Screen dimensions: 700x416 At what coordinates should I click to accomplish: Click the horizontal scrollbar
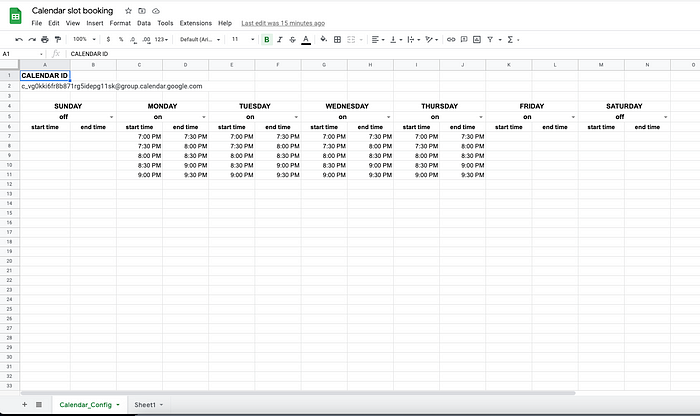[298, 393]
